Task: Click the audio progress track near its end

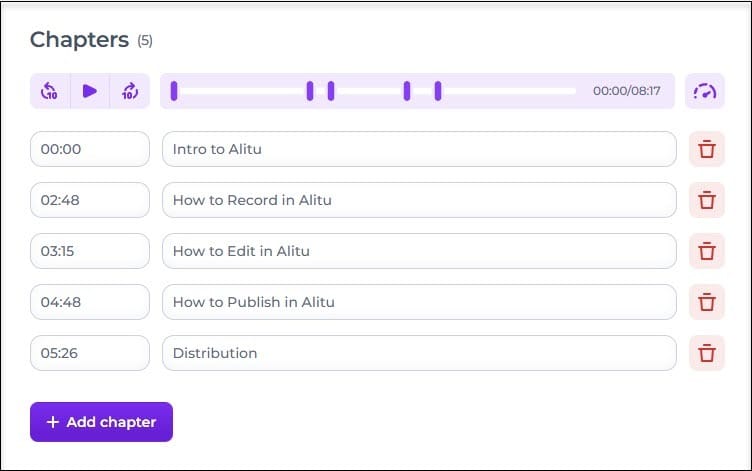Action: 568,91
